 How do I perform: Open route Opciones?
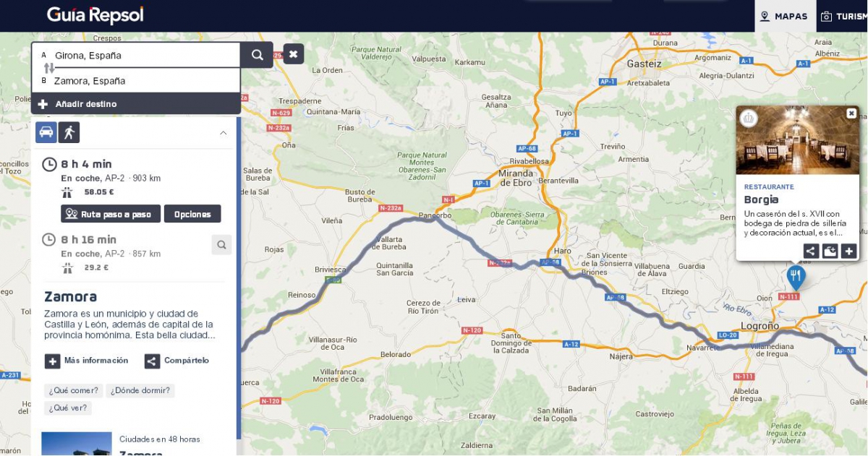192,214
